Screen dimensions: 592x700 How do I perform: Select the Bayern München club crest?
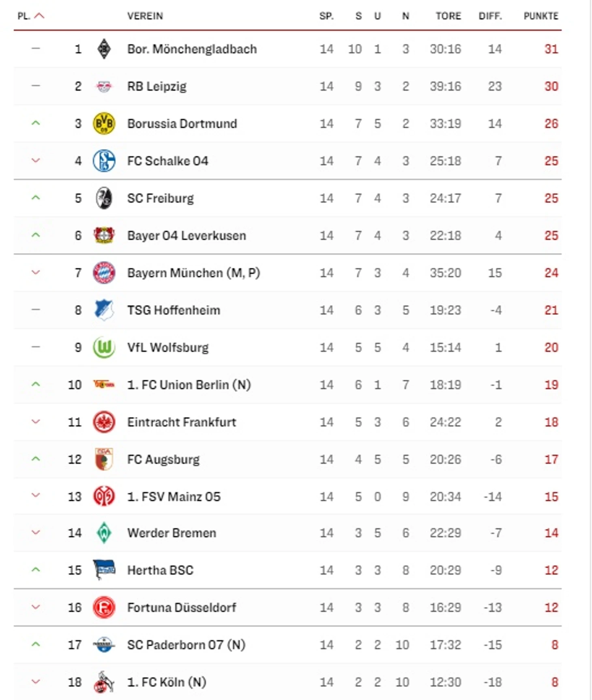click(104, 273)
